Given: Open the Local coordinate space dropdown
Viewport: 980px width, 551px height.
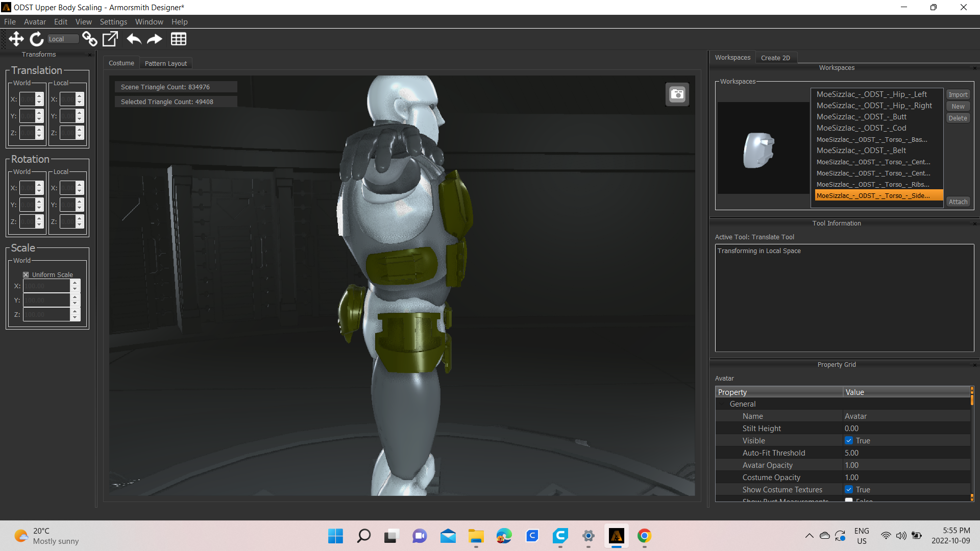Looking at the screenshot, I should 63,39.
